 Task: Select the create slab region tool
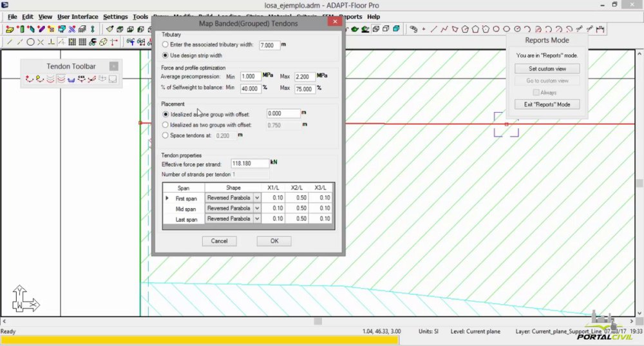click(10, 29)
